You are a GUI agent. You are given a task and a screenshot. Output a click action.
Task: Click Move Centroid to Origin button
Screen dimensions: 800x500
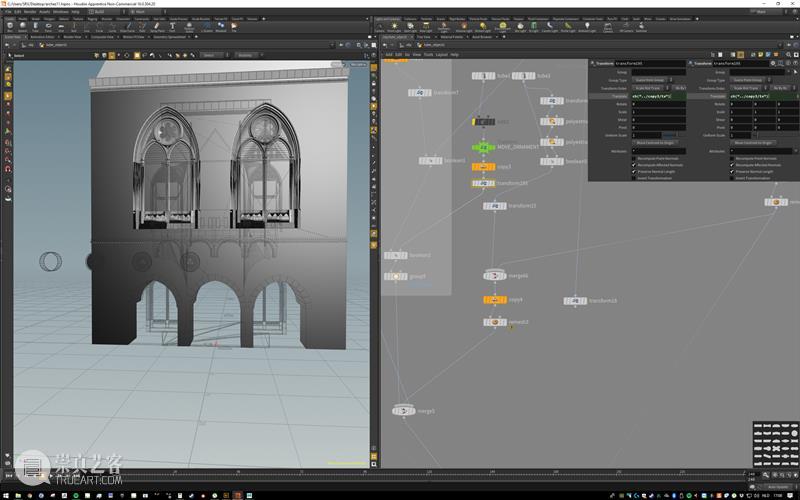tap(655, 142)
